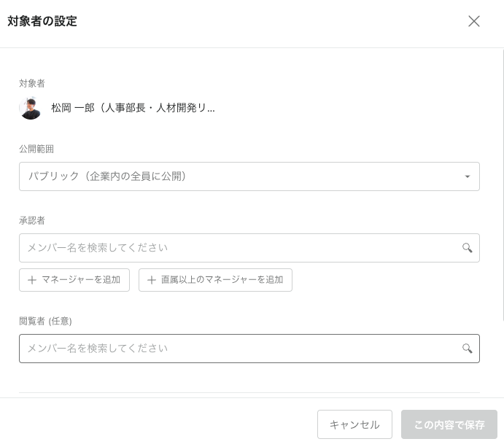Viewport: 504px width, 447px height.
Task: Click the plus icon on 直属以上のマネージャーを追加
Action: 151,280
